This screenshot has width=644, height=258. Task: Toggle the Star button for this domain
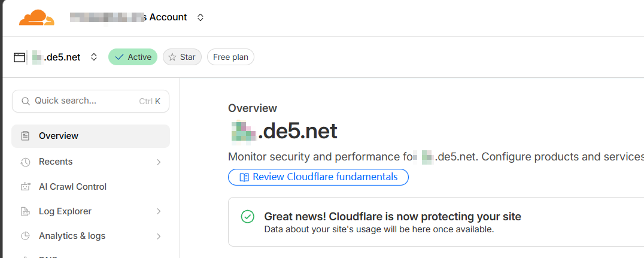[182, 57]
